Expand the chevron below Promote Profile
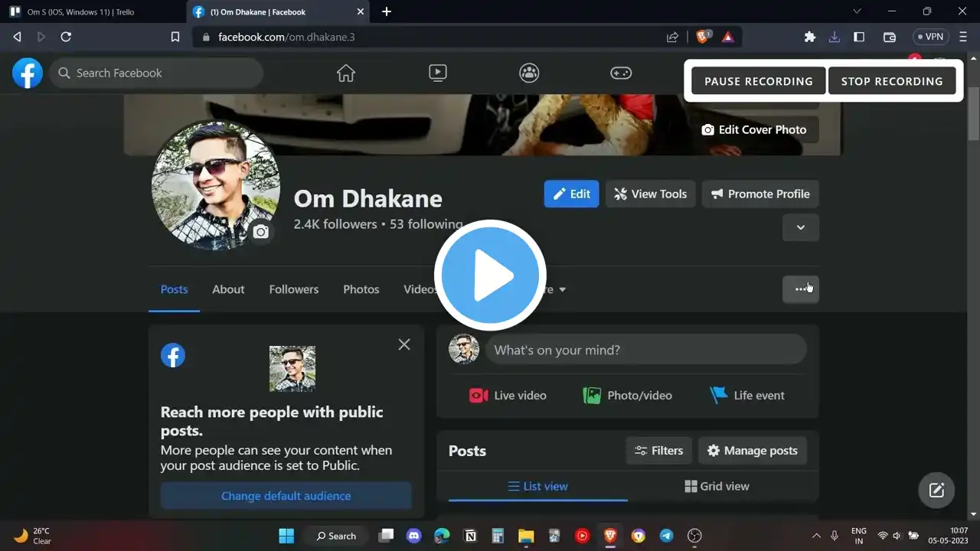Viewport: 980px width, 551px height. pos(801,227)
